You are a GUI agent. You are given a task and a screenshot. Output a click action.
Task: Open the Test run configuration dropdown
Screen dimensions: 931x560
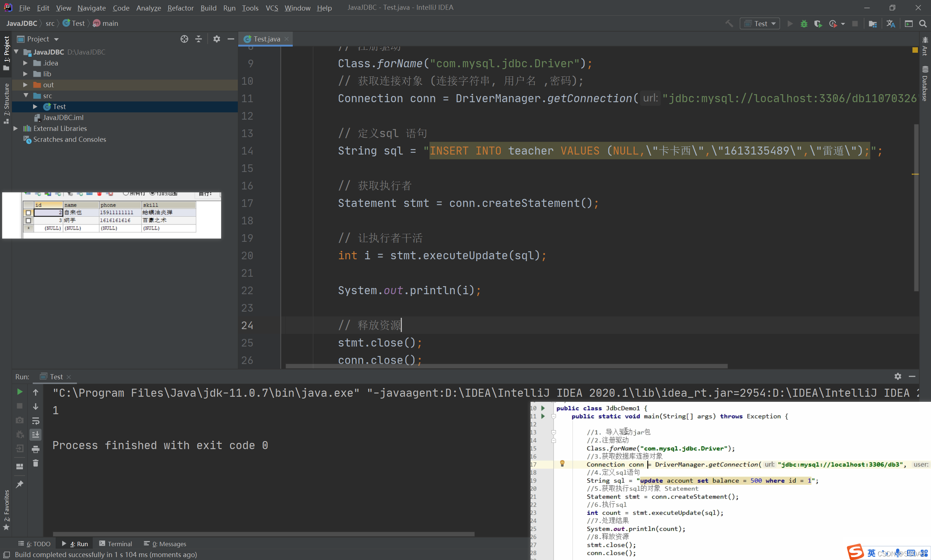[x=760, y=24]
